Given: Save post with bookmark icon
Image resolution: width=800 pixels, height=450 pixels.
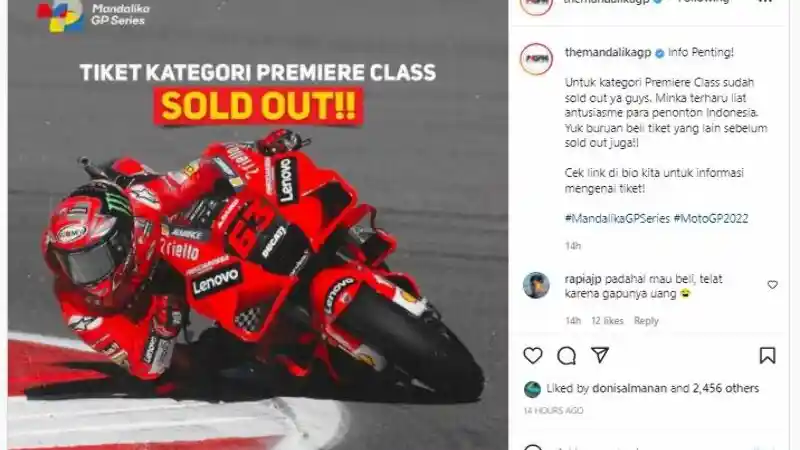Looking at the screenshot, I should click(767, 356).
